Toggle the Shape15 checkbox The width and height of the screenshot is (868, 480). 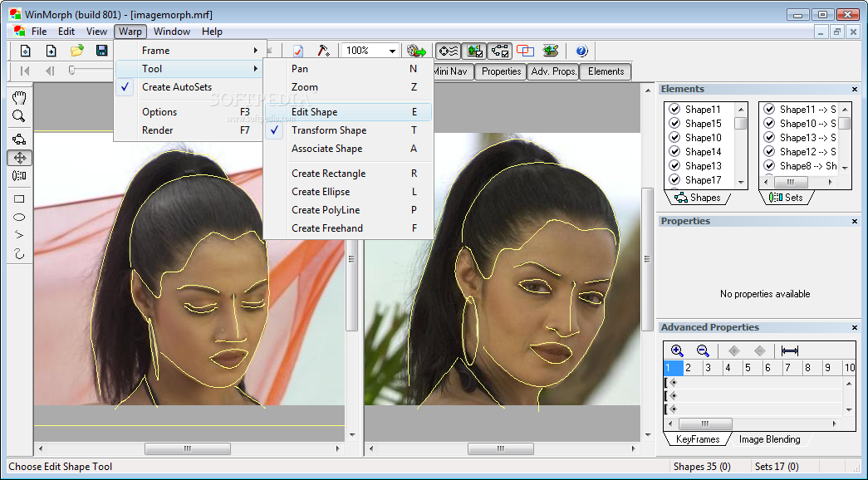click(674, 124)
